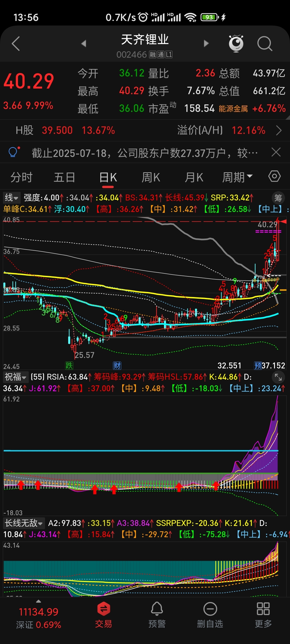Open the 周期 period dropdown
The width and height of the screenshot is (290, 644).
pyautogui.click(x=237, y=177)
